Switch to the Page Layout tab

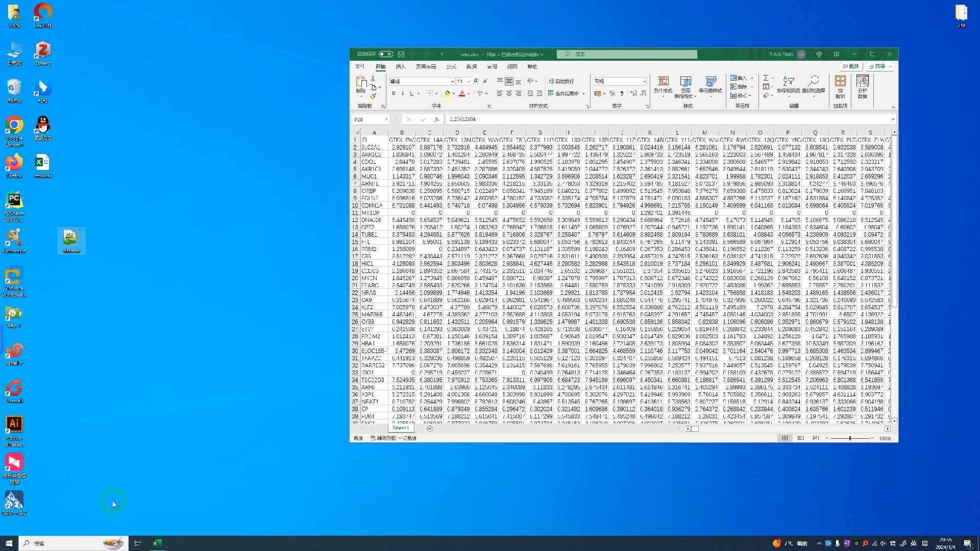[x=426, y=67]
